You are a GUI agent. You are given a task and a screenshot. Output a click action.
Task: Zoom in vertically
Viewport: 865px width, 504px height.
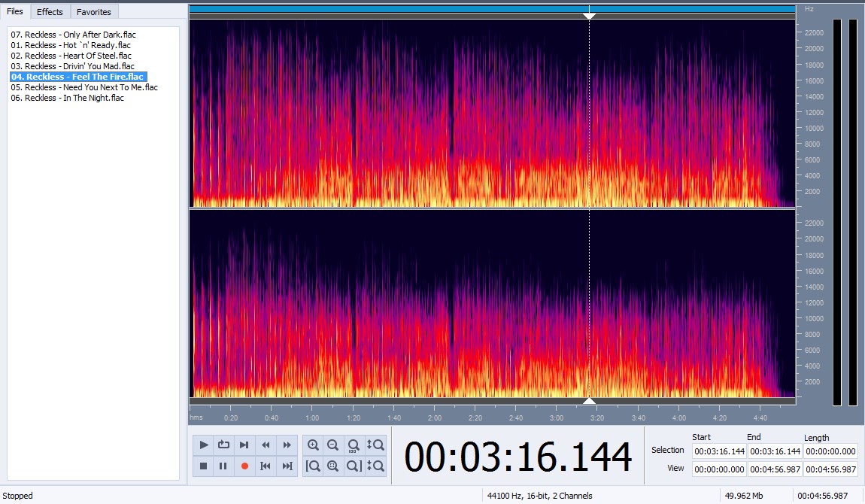tap(375, 445)
